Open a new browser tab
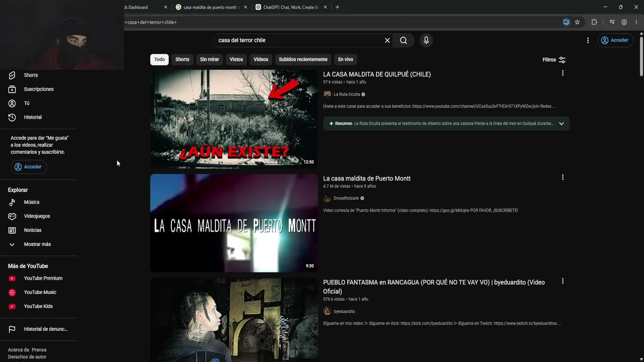The height and width of the screenshot is (362, 644). pyautogui.click(x=337, y=7)
